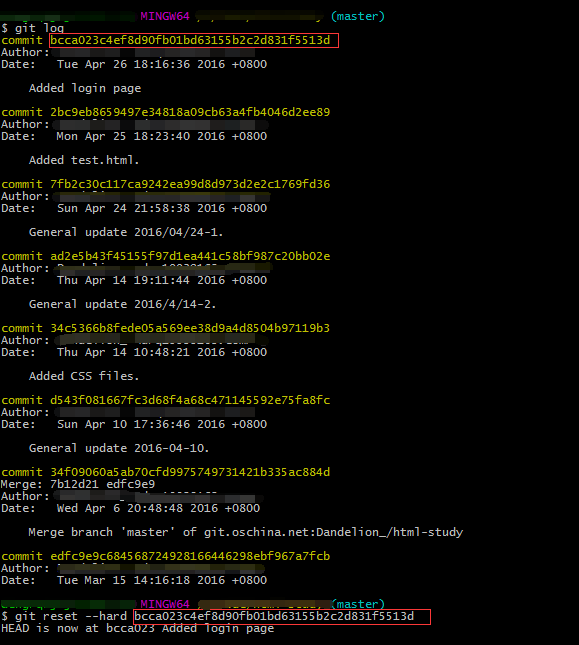This screenshot has height=645, width=579.
Task: Click the 'git reset --hard' command text
Action: click(x=71, y=616)
